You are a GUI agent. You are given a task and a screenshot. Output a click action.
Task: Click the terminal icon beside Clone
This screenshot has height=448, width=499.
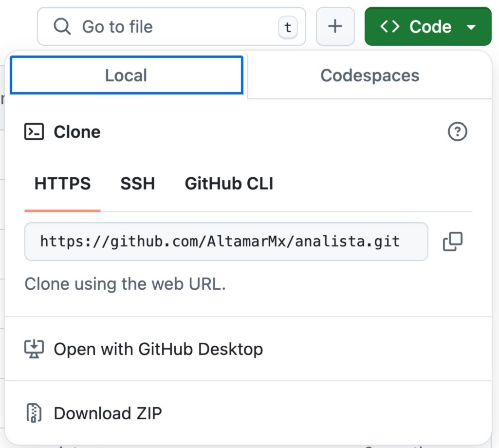[34, 132]
